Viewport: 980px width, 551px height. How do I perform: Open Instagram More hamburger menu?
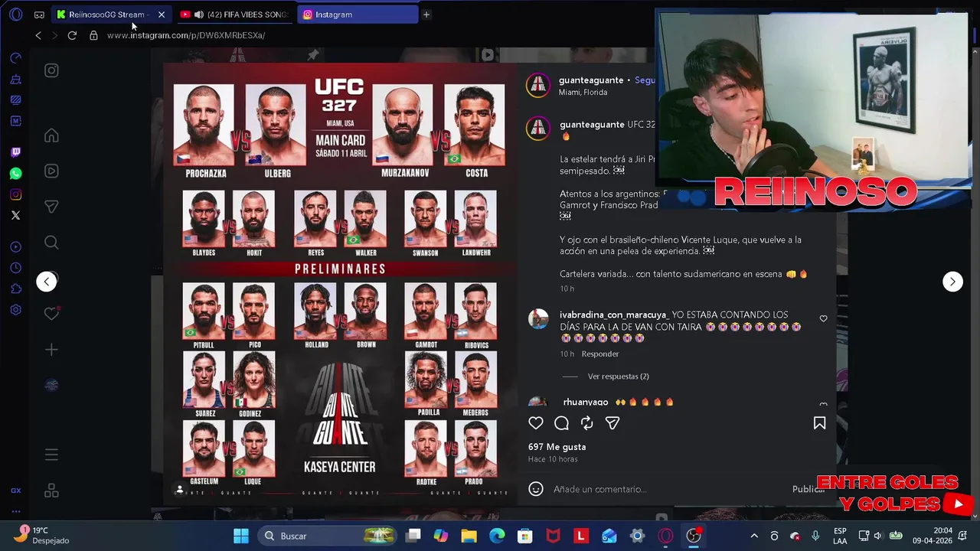(x=51, y=455)
